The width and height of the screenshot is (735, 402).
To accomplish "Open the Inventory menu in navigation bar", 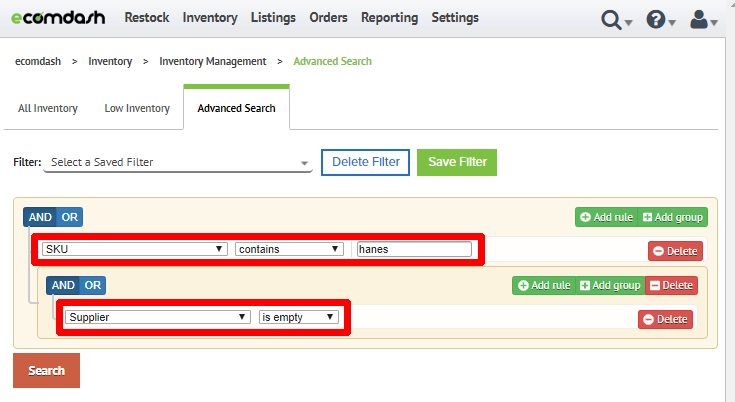I will (x=210, y=18).
